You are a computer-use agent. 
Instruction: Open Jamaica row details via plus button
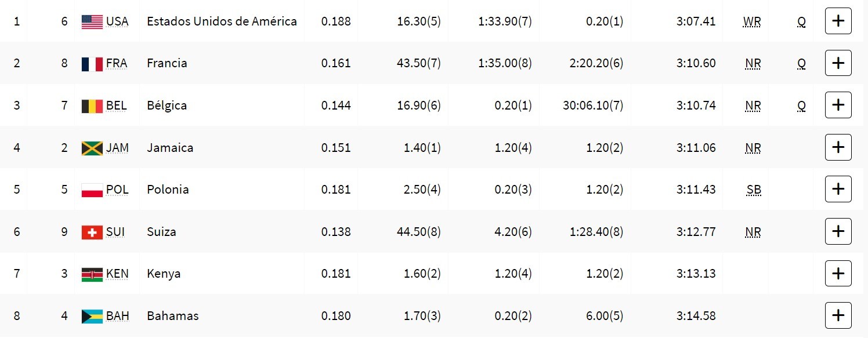(838, 148)
